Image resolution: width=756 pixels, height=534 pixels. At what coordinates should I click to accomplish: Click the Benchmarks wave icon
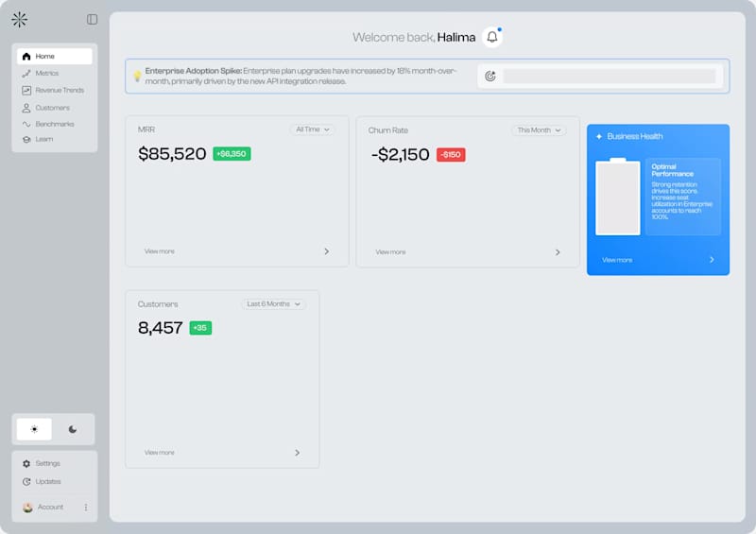[x=26, y=124]
